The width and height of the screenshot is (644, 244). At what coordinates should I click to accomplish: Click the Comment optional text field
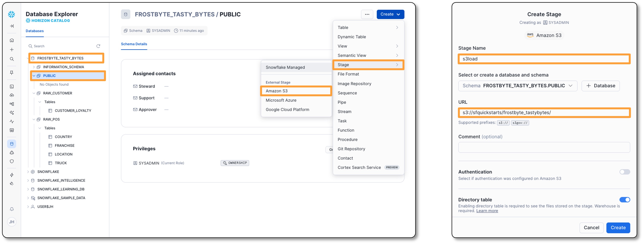coord(544,147)
